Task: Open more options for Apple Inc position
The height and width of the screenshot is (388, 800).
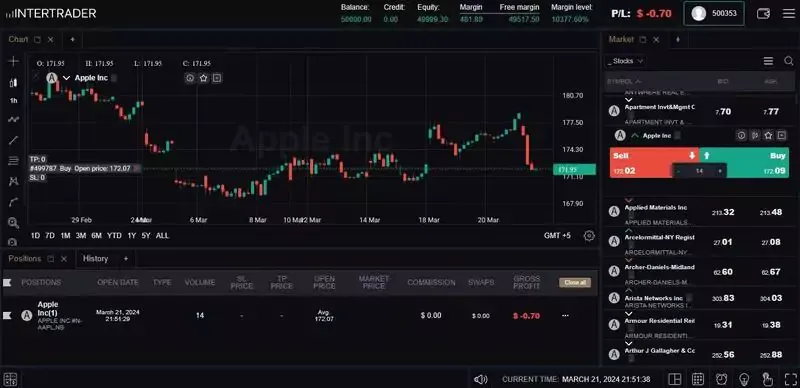Action: click(565, 316)
